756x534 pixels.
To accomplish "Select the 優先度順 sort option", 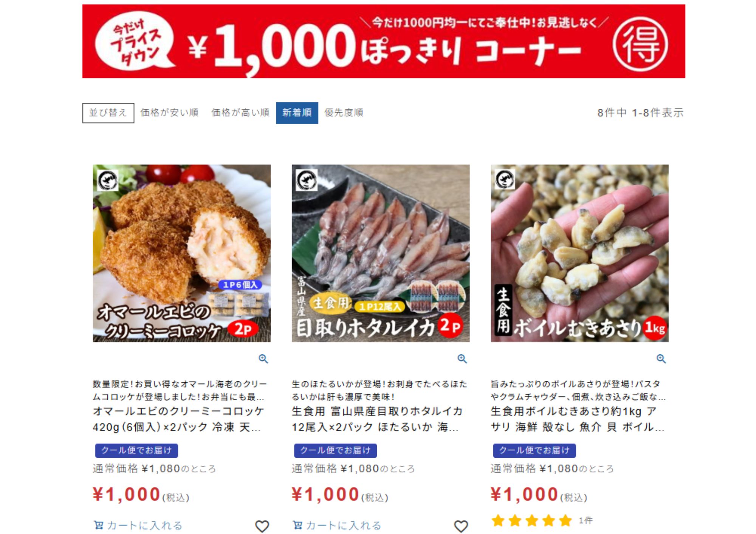I will pyautogui.click(x=344, y=113).
